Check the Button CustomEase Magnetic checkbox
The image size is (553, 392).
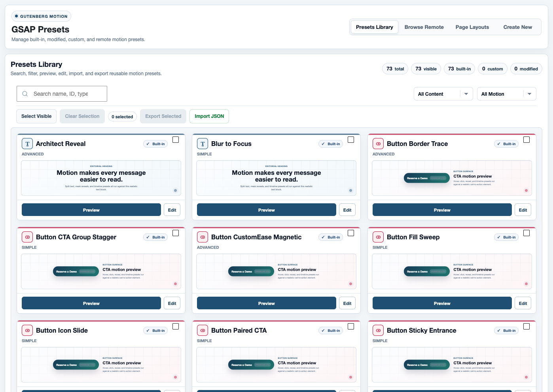point(351,233)
